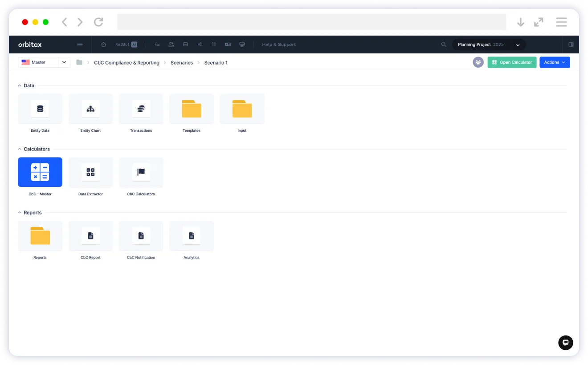The width and height of the screenshot is (588, 365).
Task: Open the CbC Notification report
Action: (x=141, y=236)
